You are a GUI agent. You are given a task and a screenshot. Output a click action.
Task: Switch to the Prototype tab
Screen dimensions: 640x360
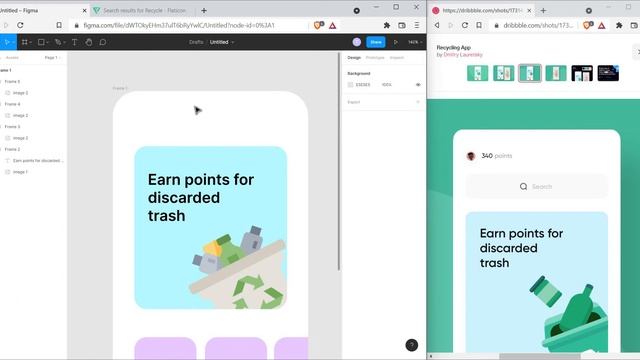coord(375,58)
